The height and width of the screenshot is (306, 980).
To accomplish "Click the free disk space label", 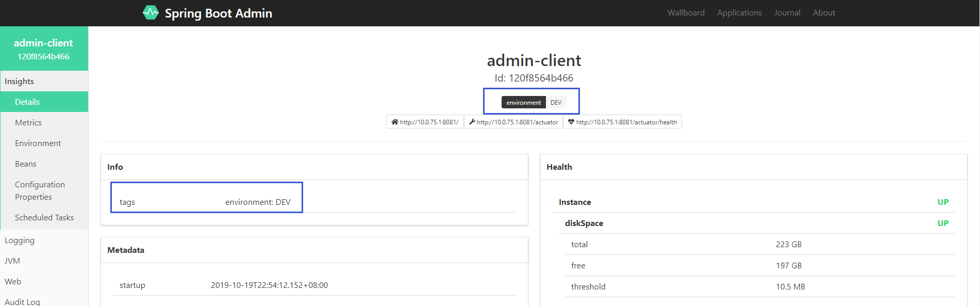I will tap(578, 265).
